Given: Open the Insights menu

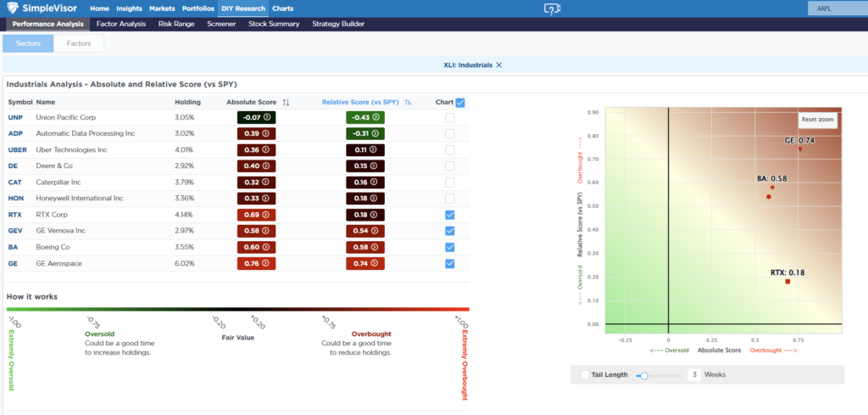Looking at the screenshot, I should coord(129,8).
